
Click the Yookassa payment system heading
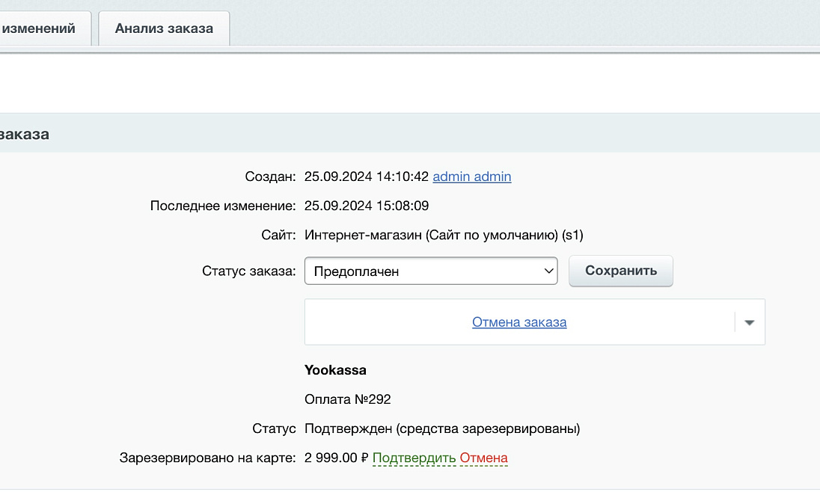tap(335, 370)
